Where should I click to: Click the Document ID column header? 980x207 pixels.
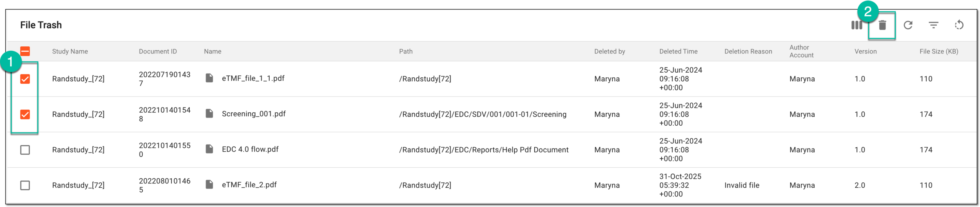pyautogui.click(x=158, y=51)
